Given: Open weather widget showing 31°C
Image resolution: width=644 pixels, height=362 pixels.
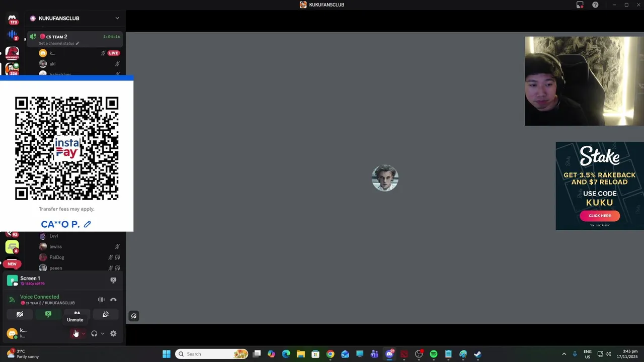Looking at the screenshot, I should [23, 354].
